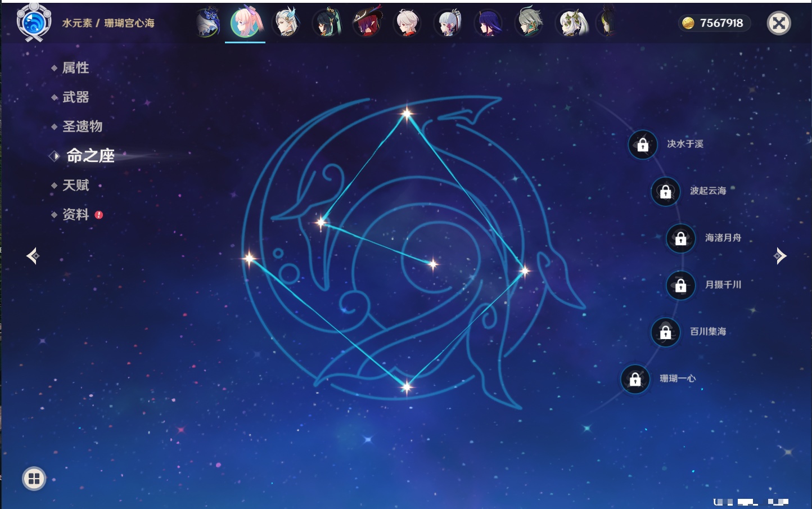812x509 pixels.
Task: Open the grid view button in the bottom-left corner
Action: pyautogui.click(x=34, y=479)
